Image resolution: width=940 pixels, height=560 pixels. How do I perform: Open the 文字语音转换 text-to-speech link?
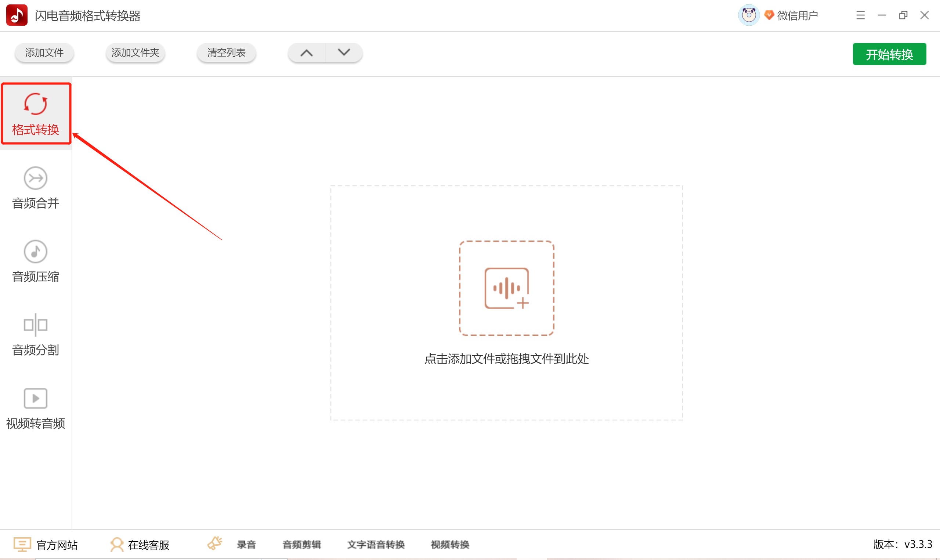coord(376,545)
